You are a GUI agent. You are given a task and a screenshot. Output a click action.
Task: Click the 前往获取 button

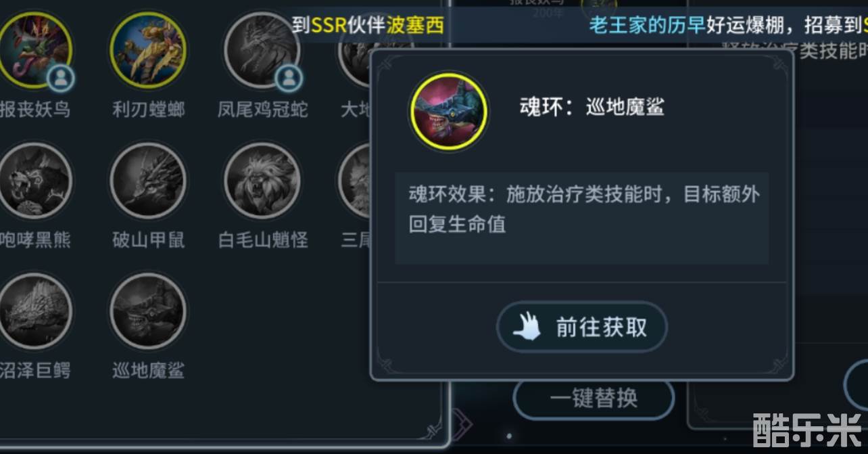pyautogui.click(x=582, y=327)
